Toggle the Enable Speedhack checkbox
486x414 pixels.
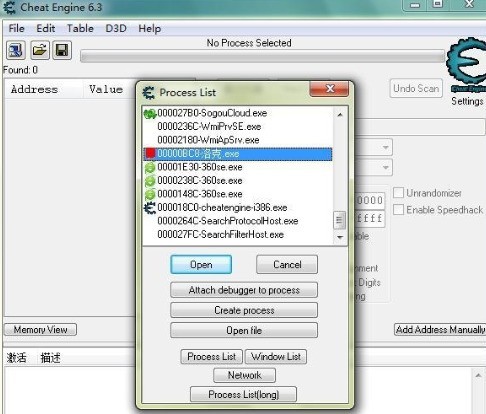tap(399, 210)
